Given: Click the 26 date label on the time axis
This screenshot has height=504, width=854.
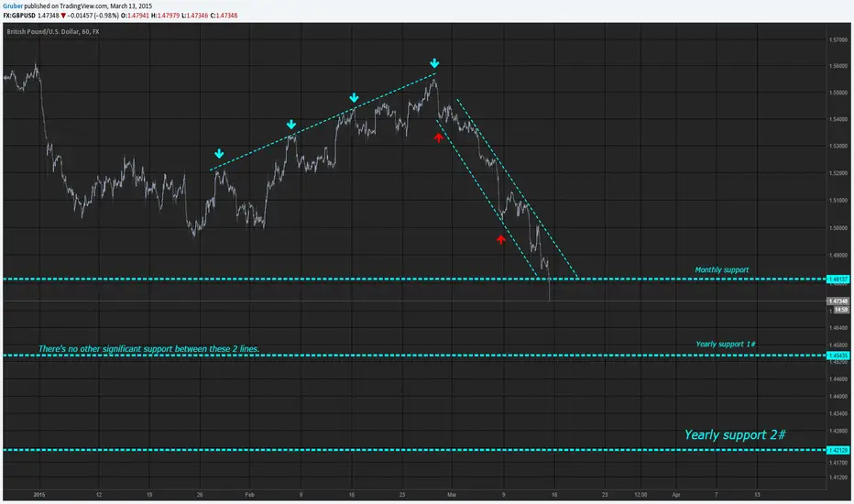Looking at the screenshot, I should pos(200,495).
